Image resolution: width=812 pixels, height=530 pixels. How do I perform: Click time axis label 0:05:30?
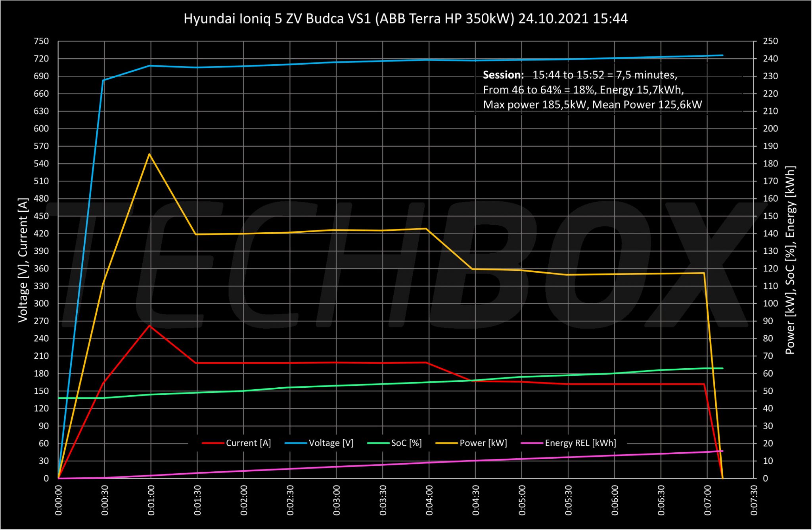569,500
